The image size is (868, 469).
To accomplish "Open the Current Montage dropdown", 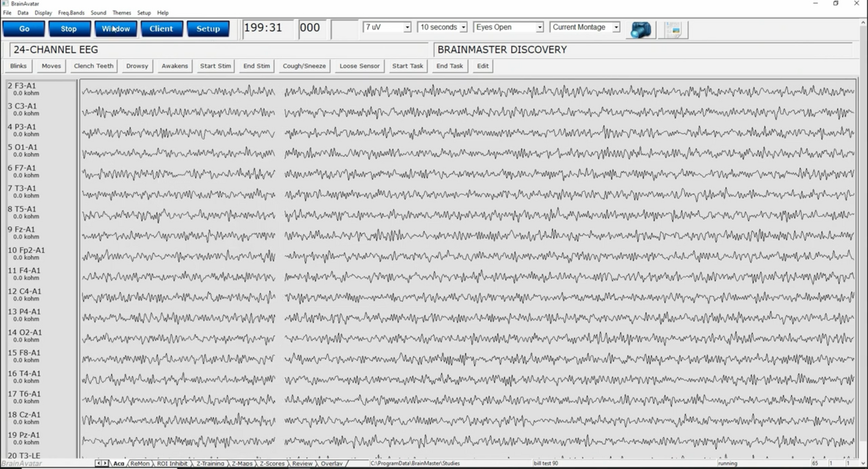I will [585, 28].
